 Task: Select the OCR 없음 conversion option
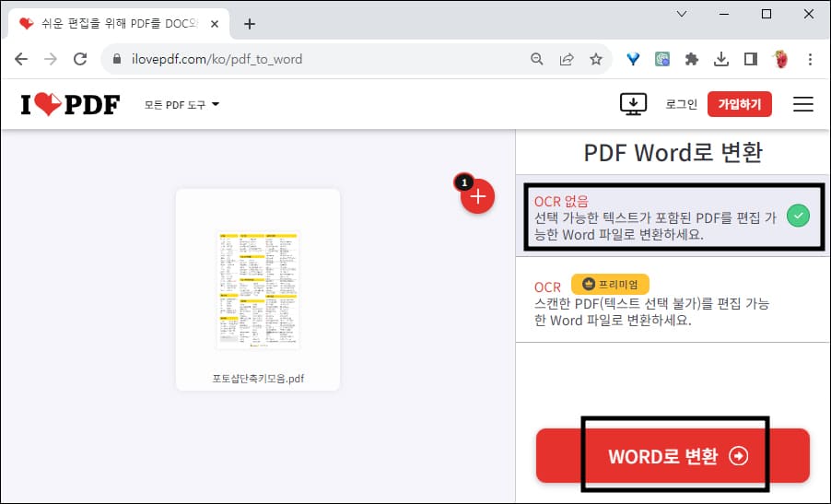[x=673, y=217]
